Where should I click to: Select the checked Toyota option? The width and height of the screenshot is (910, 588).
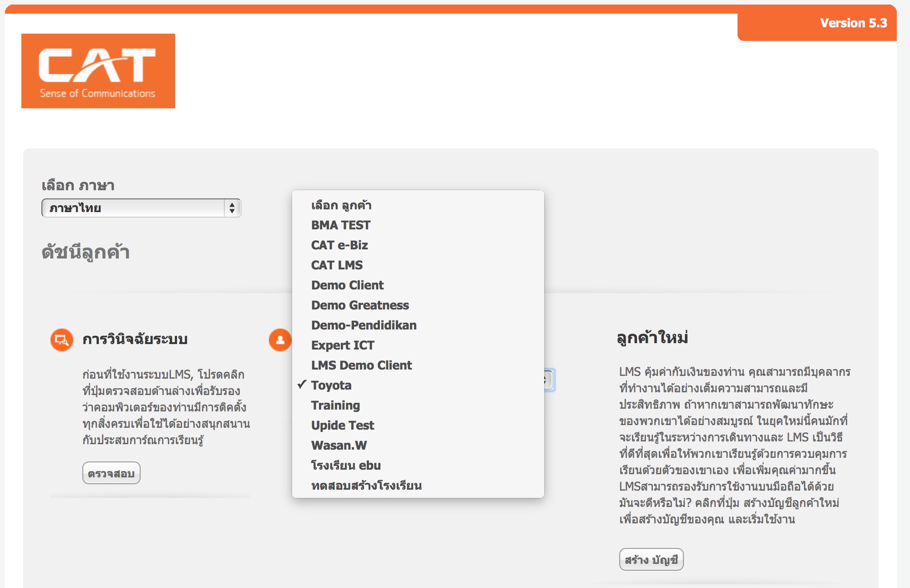[x=418, y=385]
